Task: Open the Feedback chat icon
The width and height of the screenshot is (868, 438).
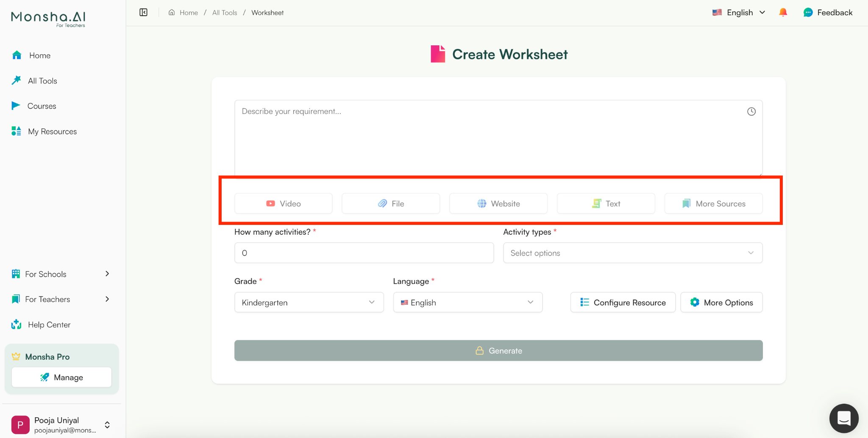Action: (x=809, y=12)
